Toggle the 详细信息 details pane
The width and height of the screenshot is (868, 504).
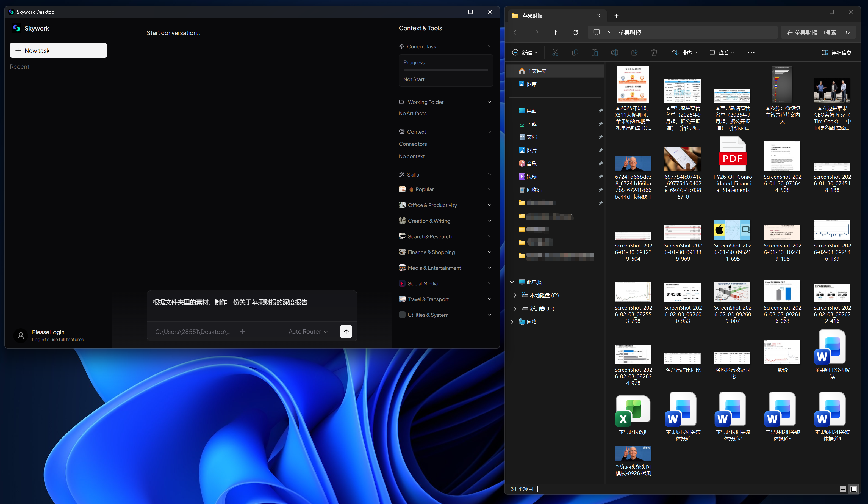click(x=836, y=53)
